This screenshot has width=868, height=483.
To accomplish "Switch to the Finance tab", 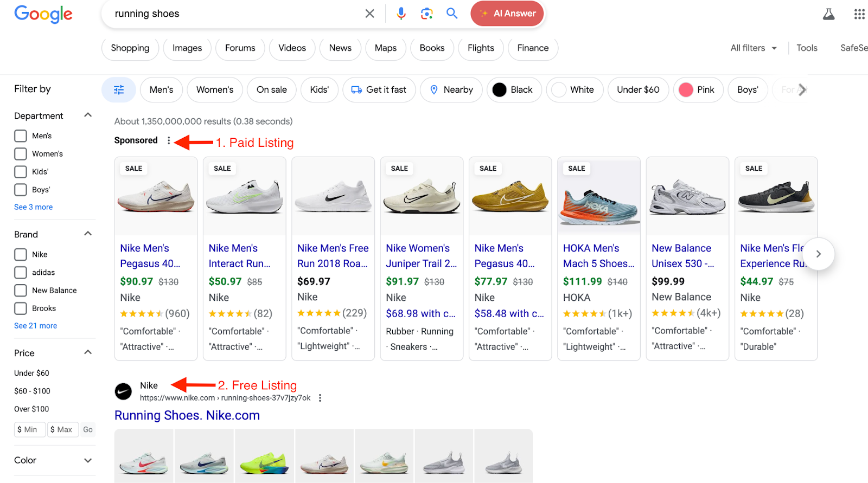I will click(x=533, y=48).
